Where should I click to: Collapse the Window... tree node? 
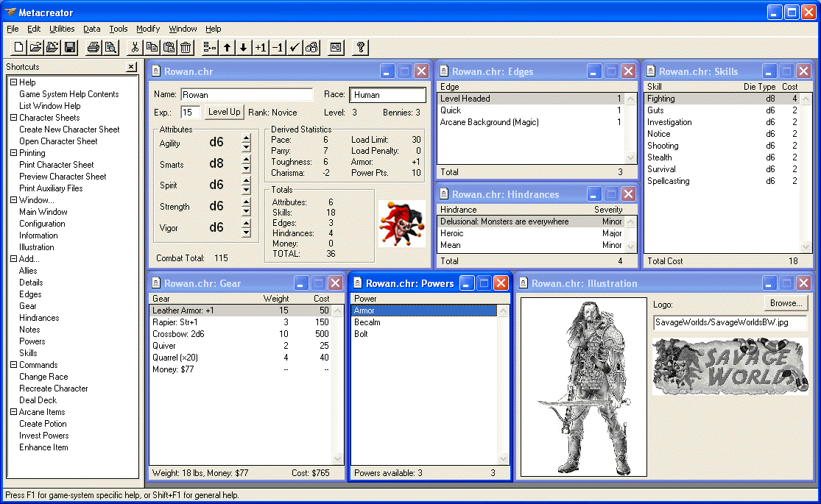[x=13, y=200]
